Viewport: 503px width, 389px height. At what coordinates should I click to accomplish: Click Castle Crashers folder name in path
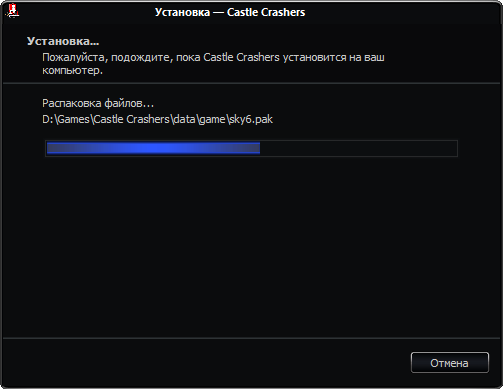(x=131, y=119)
